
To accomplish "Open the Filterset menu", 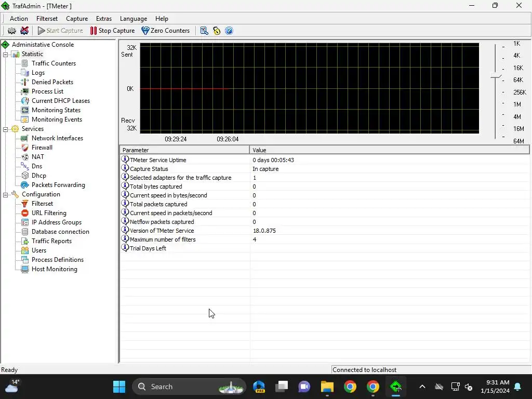I will click(47, 19).
